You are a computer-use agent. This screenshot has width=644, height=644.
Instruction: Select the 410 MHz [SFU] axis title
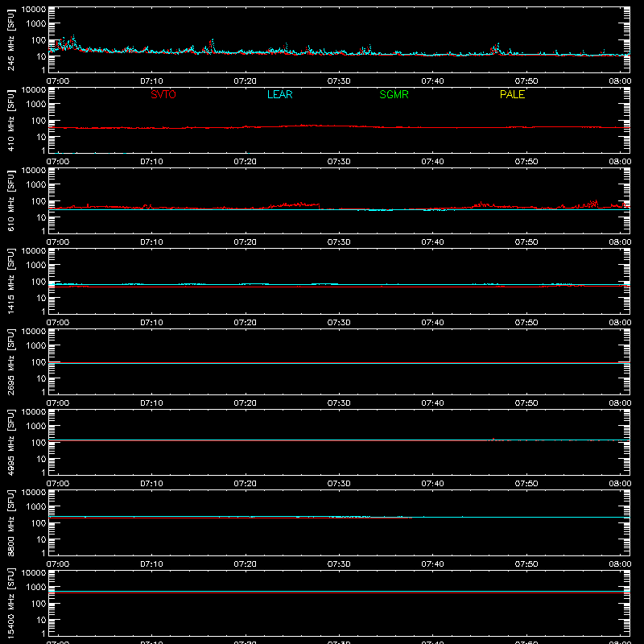point(10,120)
